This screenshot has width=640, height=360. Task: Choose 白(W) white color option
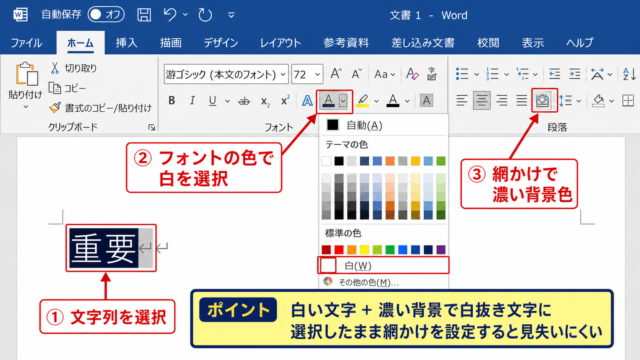(384, 266)
